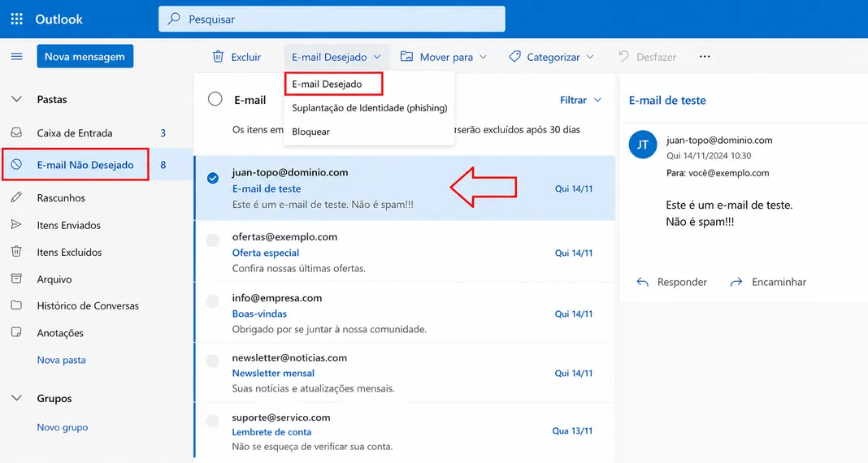The height and width of the screenshot is (463, 868).
Task: Click the E-mail Não Desejado junk icon
Action: (x=16, y=164)
